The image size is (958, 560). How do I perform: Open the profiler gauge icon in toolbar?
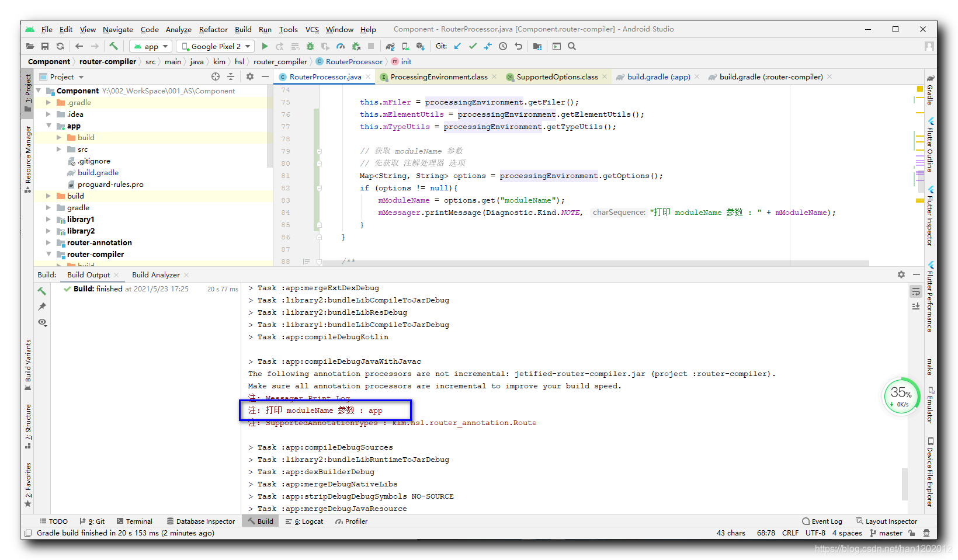[x=341, y=46]
